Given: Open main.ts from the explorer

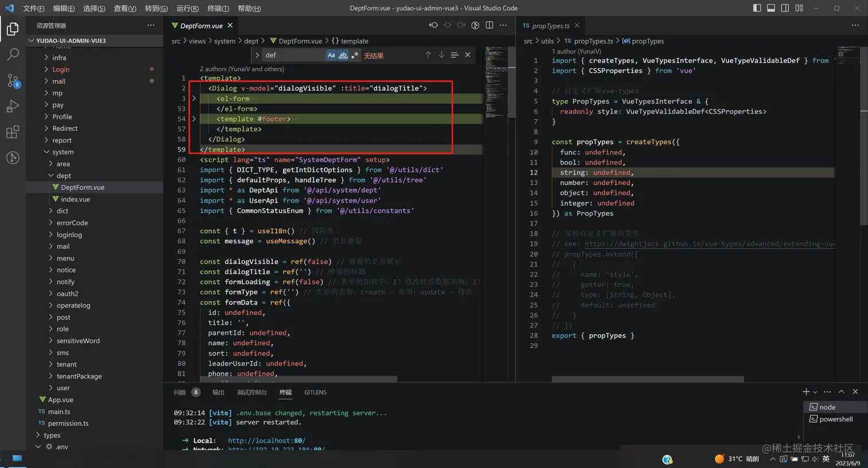Looking at the screenshot, I should click(59, 412).
